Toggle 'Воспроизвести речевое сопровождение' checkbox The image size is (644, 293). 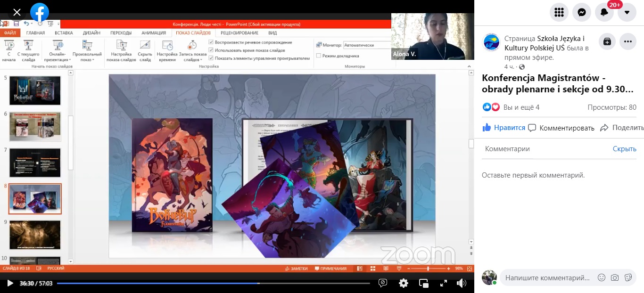[x=211, y=42]
